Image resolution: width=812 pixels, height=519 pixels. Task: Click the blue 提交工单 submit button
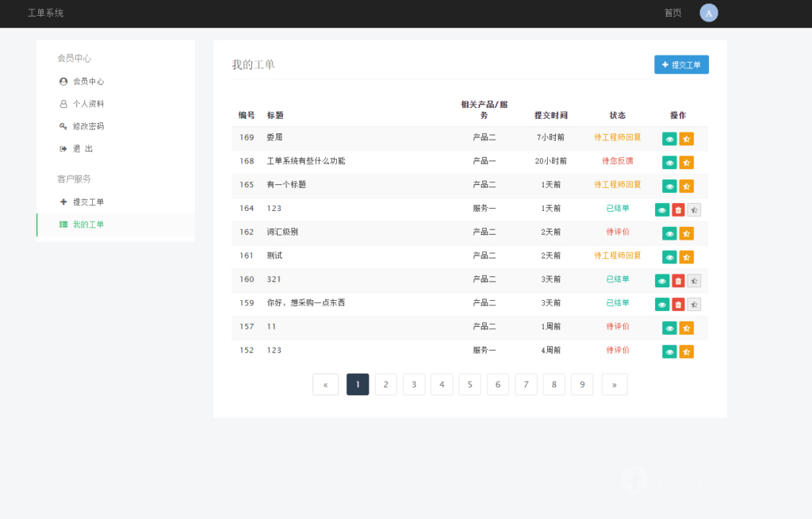coord(680,64)
